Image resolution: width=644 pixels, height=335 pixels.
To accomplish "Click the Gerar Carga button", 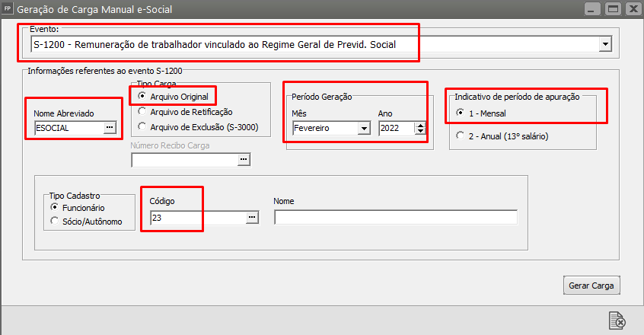I will point(591,286).
